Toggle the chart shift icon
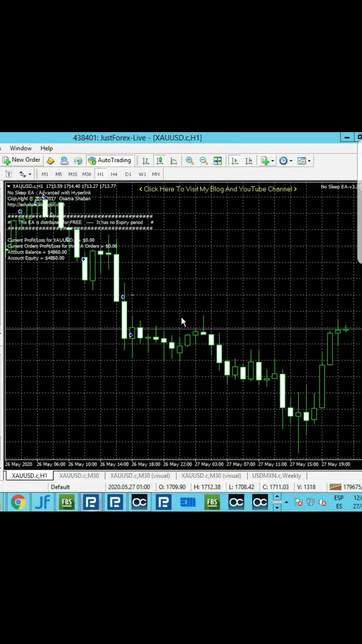 coord(249,161)
